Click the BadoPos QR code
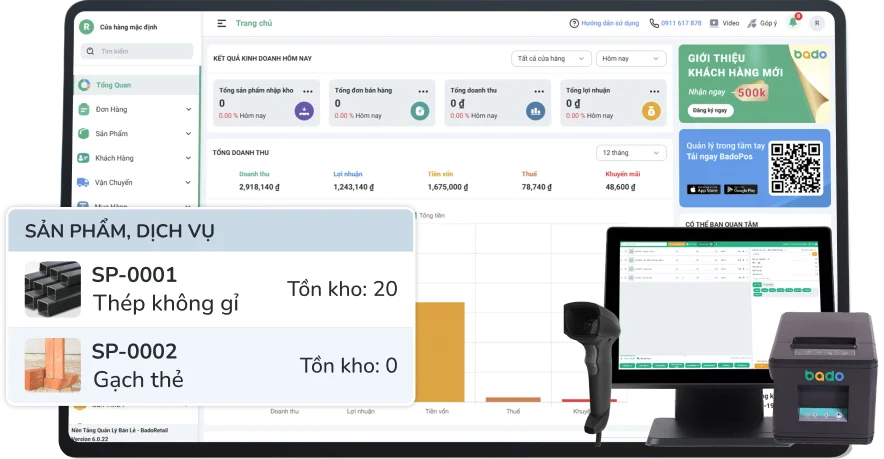The width and height of the screenshot is (884, 459). pyautogui.click(x=795, y=168)
